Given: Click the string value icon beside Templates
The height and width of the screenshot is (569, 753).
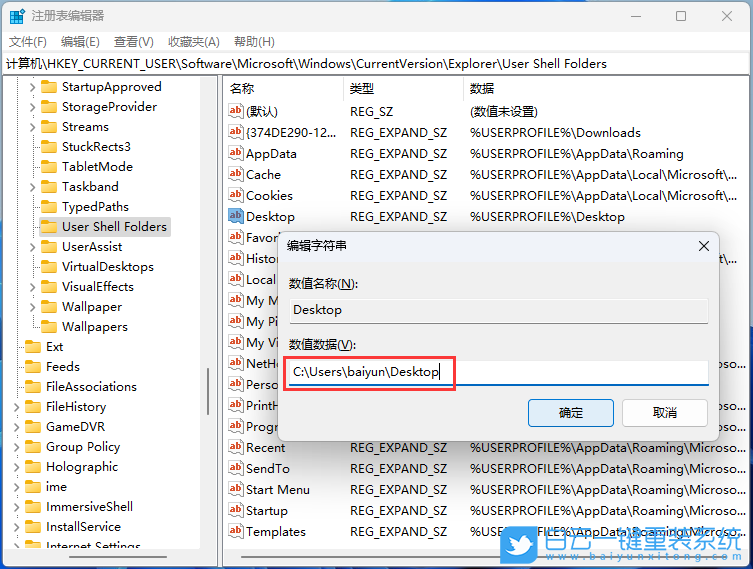Looking at the screenshot, I should tap(235, 532).
